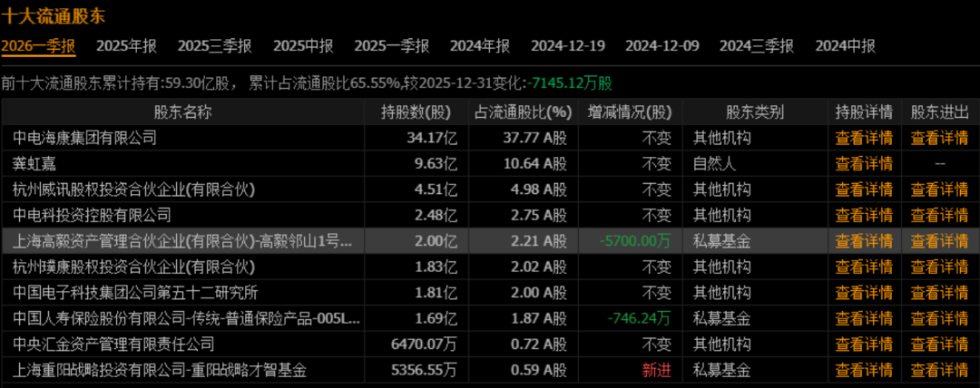Select shareholder name 龚虹嘉
Screen dimensions: 980x388
pos(34,164)
